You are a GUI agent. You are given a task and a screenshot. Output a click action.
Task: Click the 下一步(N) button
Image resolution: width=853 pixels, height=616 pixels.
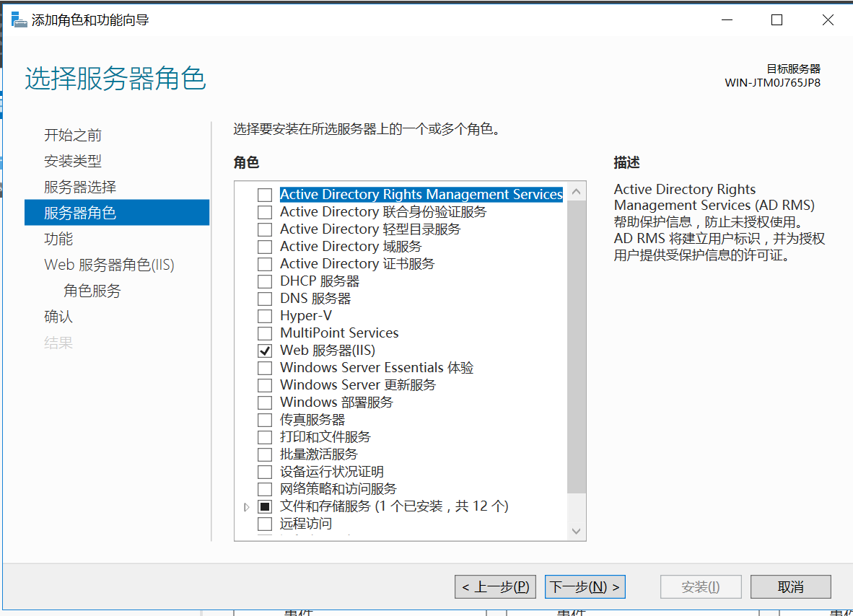point(585,586)
